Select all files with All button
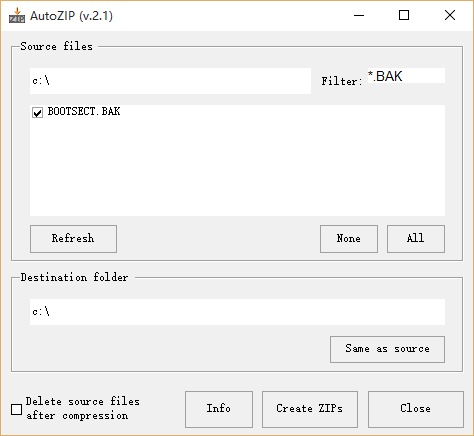The image size is (474, 436). (x=416, y=239)
